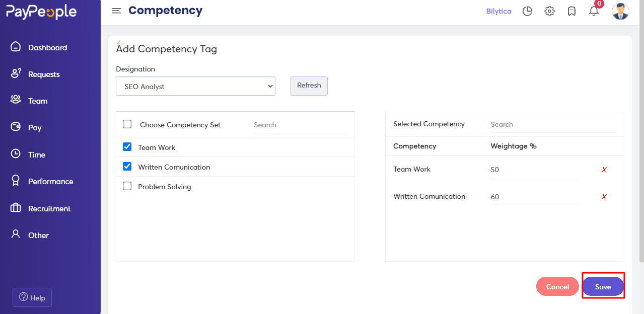Go to Dashboard in the sidebar
The height and width of the screenshot is (314, 644).
click(x=47, y=47)
